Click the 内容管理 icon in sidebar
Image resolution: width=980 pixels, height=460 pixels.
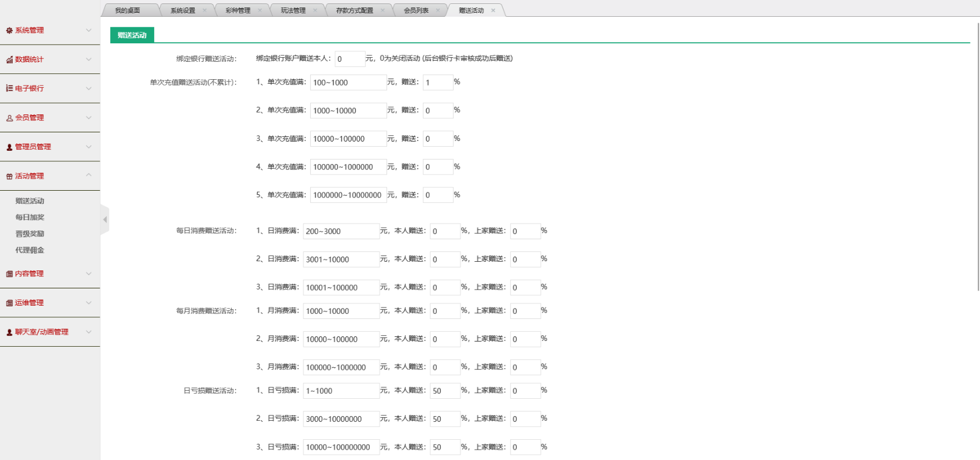coord(9,274)
